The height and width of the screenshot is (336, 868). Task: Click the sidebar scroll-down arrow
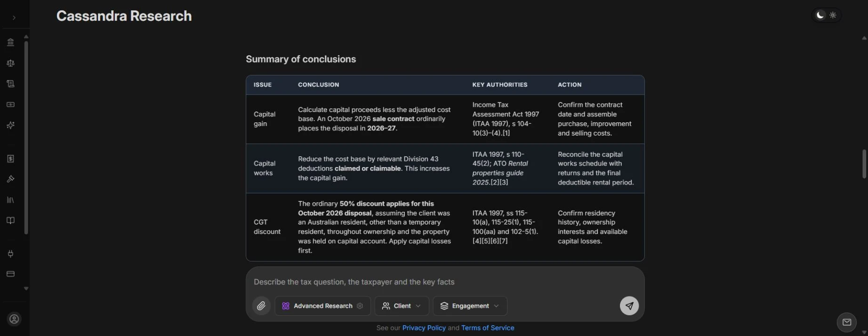26,288
